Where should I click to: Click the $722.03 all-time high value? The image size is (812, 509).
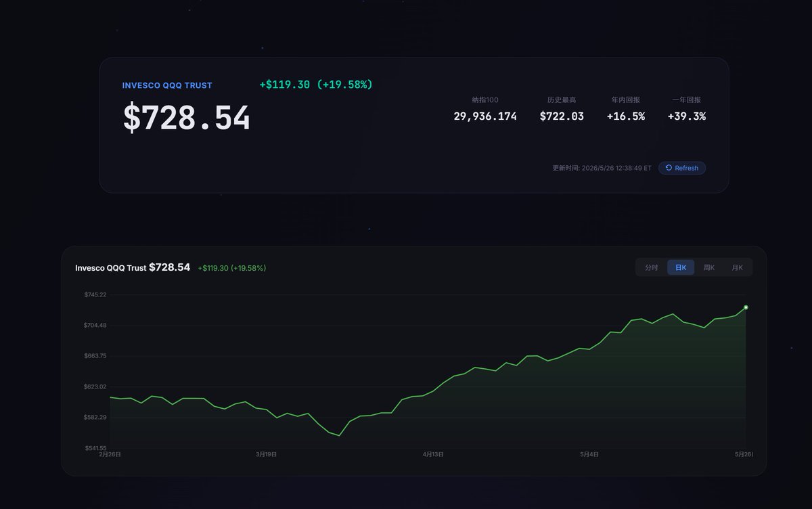562,116
